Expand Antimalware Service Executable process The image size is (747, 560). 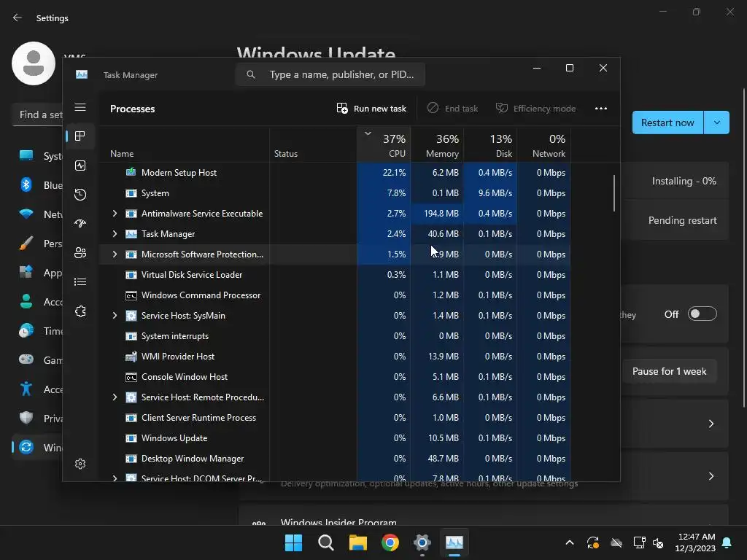pos(115,214)
